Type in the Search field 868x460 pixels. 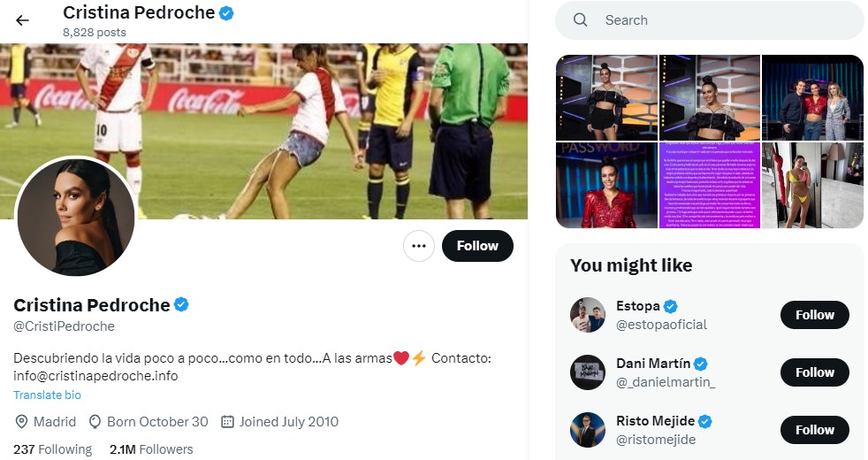725,20
